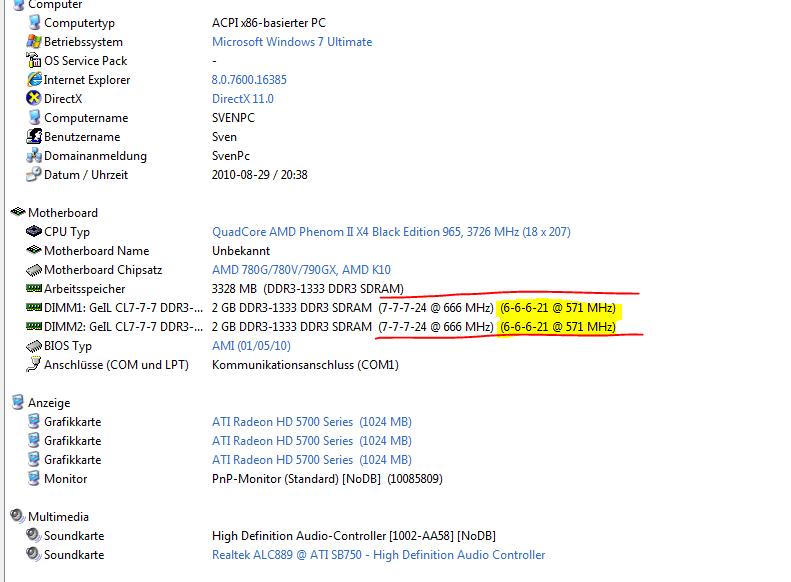791x582 pixels.
Task: Select the Domainanmeldung label
Action: point(95,156)
